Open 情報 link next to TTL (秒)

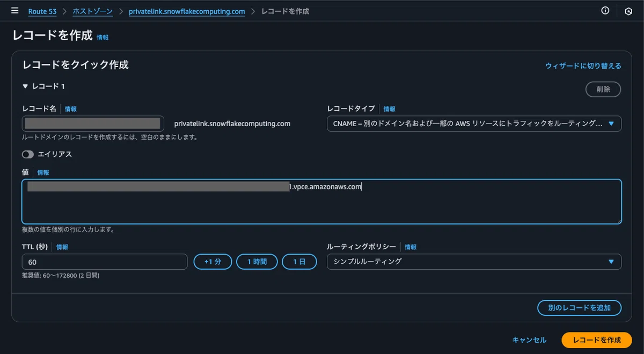tap(62, 247)
